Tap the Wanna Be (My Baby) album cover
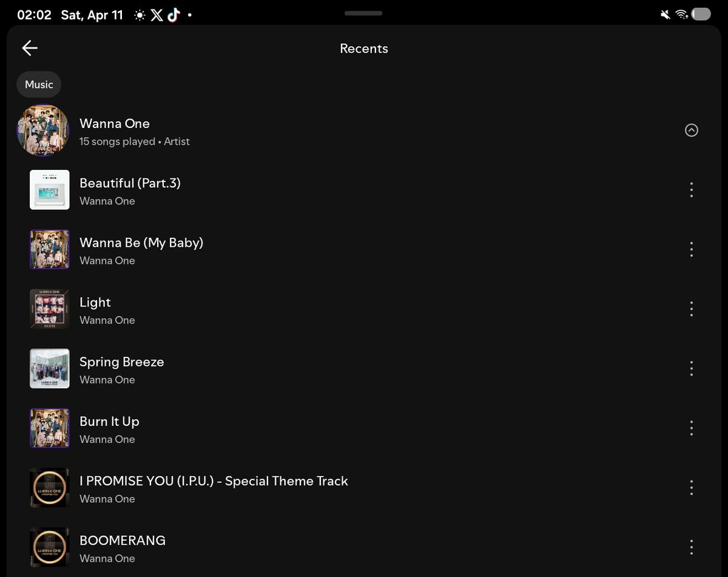Screen dimensions: 728x577 (x=50, y=249)
